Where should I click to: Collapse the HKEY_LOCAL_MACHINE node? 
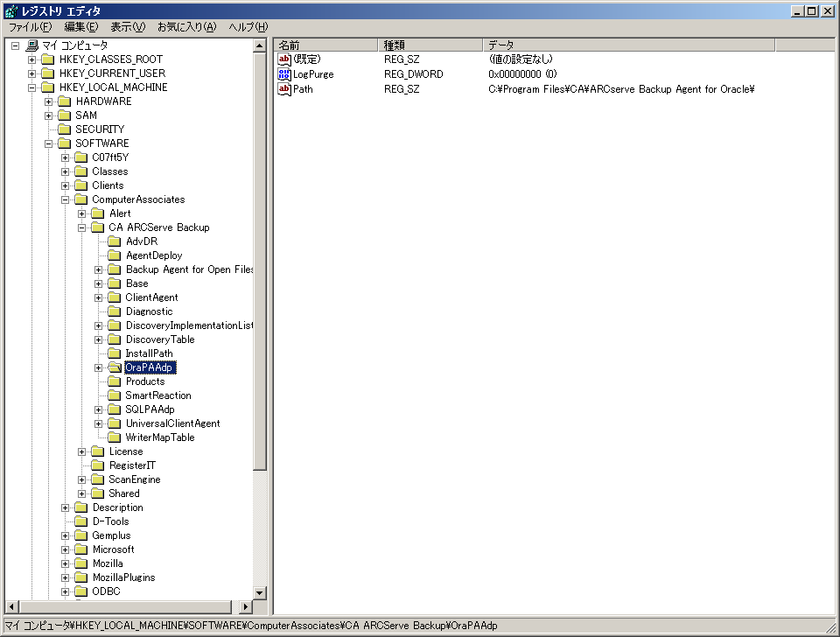[x=32, y=87]
